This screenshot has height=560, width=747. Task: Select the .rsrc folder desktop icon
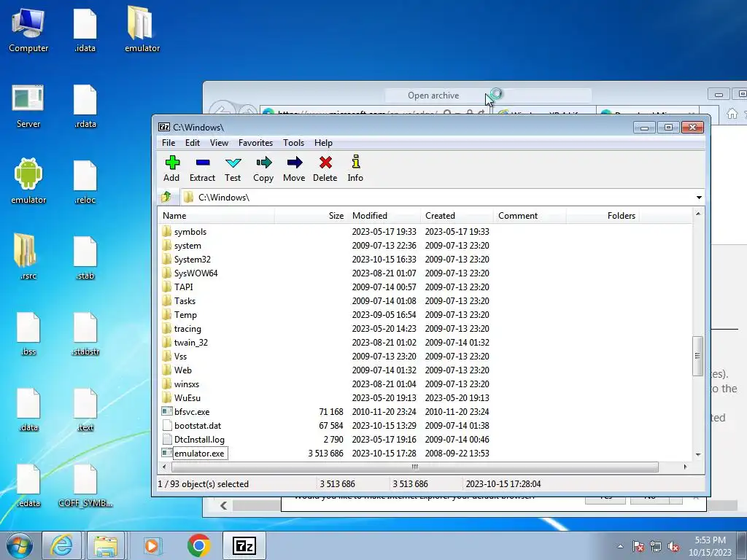click(x=28, y=256)
